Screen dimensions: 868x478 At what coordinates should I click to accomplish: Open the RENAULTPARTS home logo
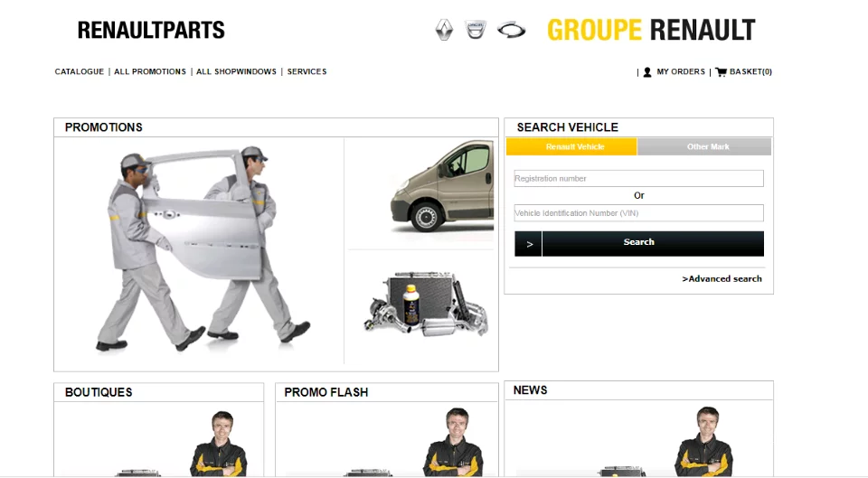pyautogui.click(x=151, y=30)
